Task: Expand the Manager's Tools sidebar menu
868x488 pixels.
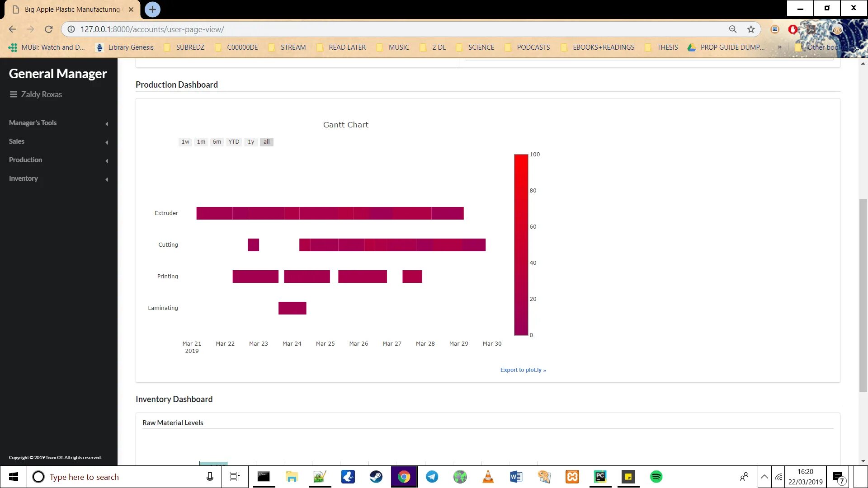Action: (33, 123)
